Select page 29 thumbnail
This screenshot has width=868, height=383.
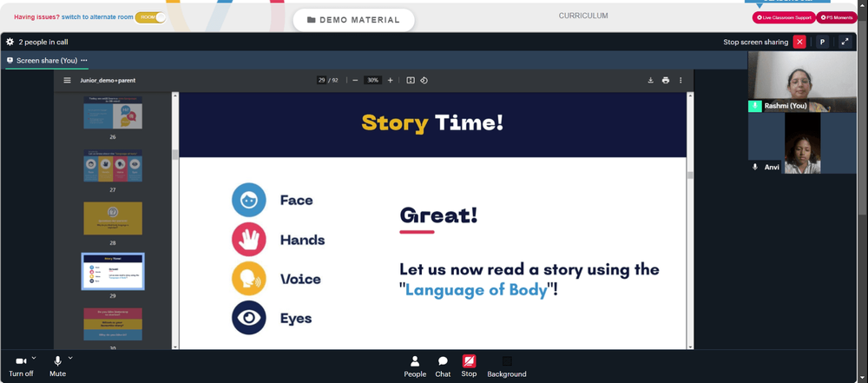(x=113, y=272)
